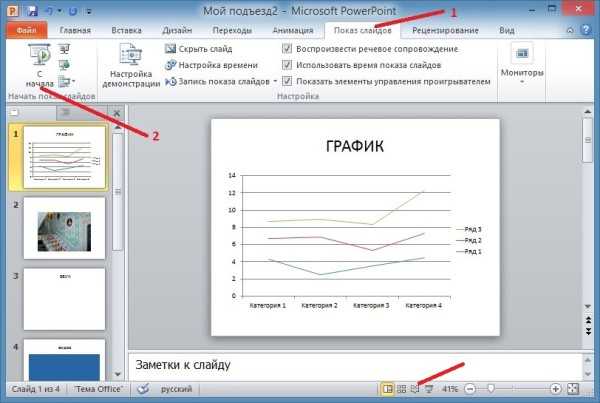
Task: Select slide 1 thumbnail with chart
Action: tap(64, 157)
